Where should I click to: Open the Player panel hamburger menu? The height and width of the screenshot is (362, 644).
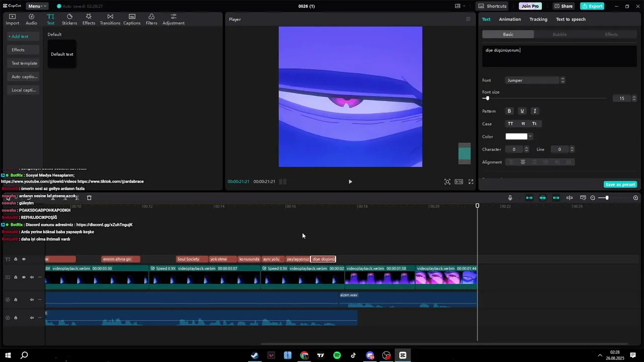[468, 19]
